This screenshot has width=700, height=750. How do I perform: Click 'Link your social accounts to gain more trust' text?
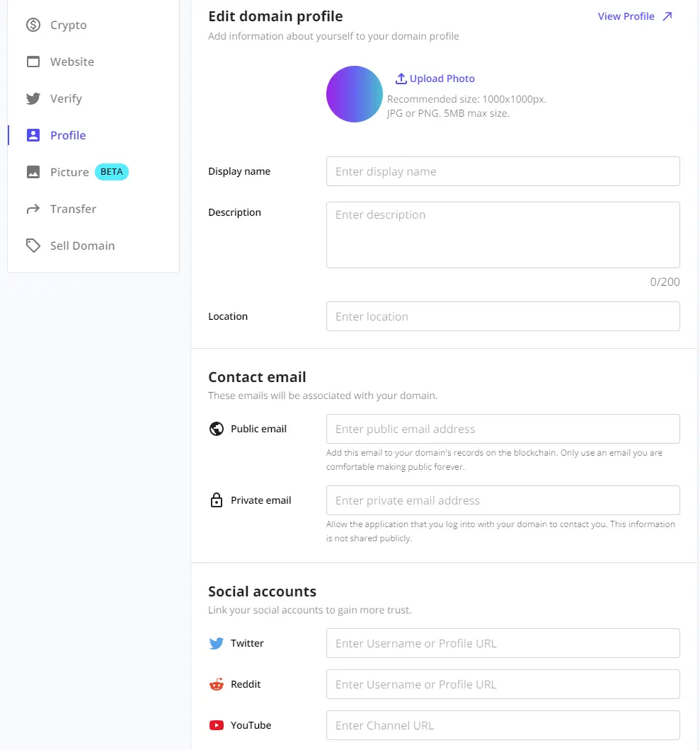[309, 610]
